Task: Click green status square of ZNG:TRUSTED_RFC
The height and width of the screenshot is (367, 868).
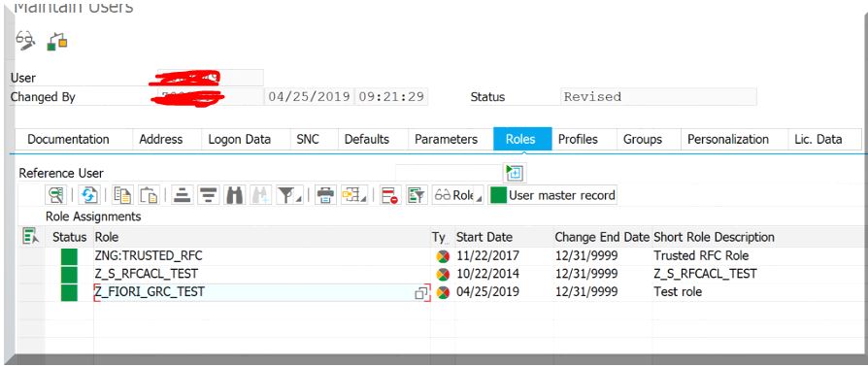Action: [x=69, y=256]
